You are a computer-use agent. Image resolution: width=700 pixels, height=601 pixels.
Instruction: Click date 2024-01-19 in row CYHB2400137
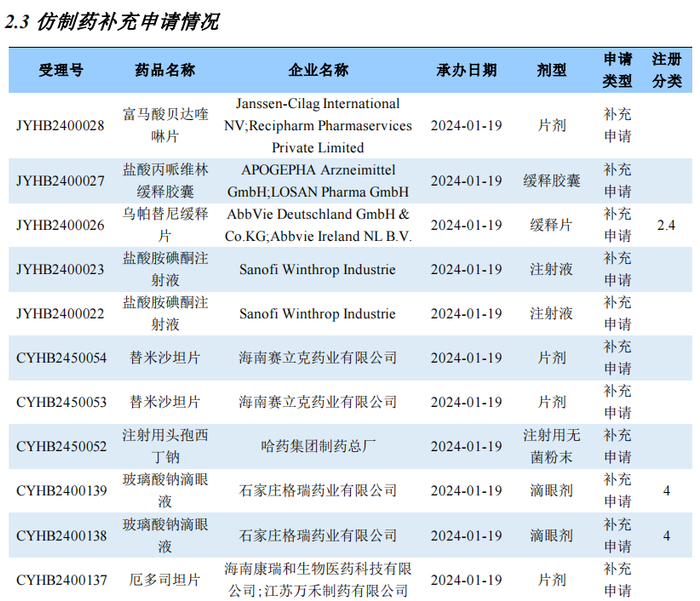(467, 580)
